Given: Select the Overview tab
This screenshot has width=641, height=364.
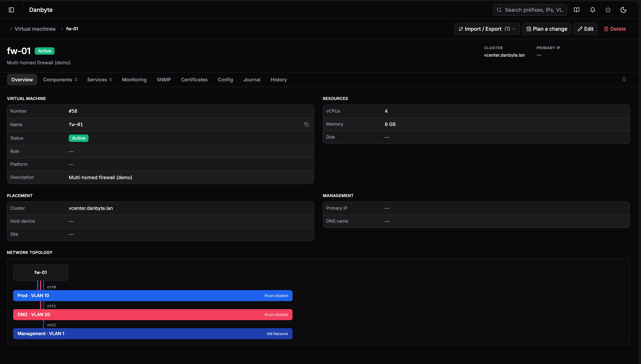Looking at the screenshot, I should [x=22, y=80].
